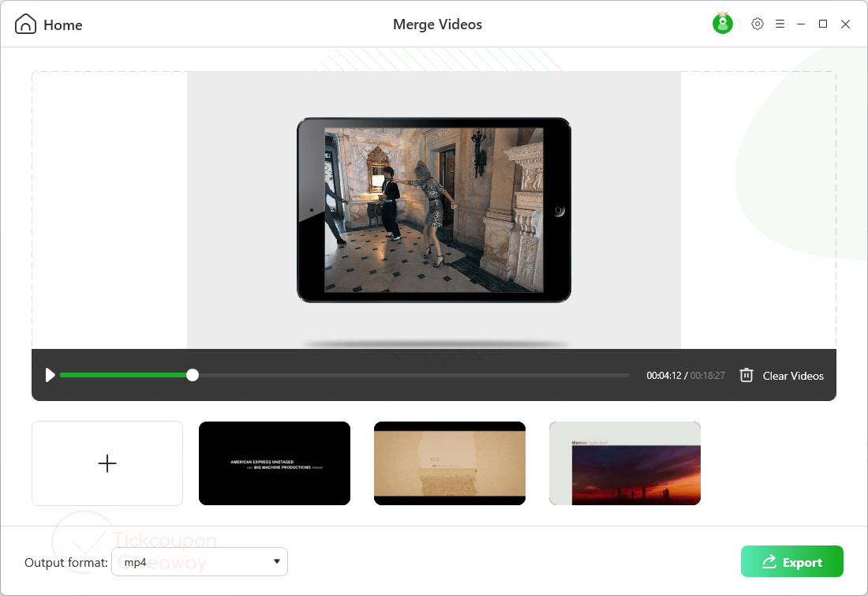
Task: Click the Clear Videos text label
Action: point(793,376)
